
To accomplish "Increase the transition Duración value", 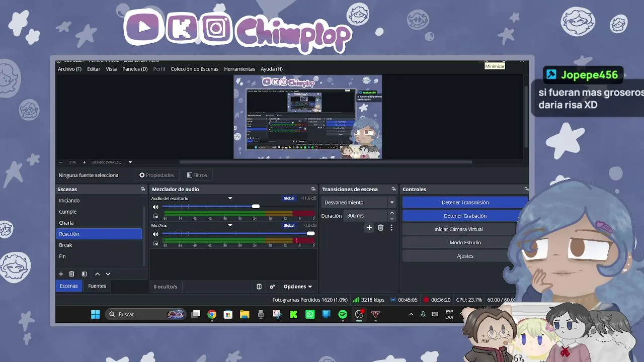I will [x=392, y=213].
